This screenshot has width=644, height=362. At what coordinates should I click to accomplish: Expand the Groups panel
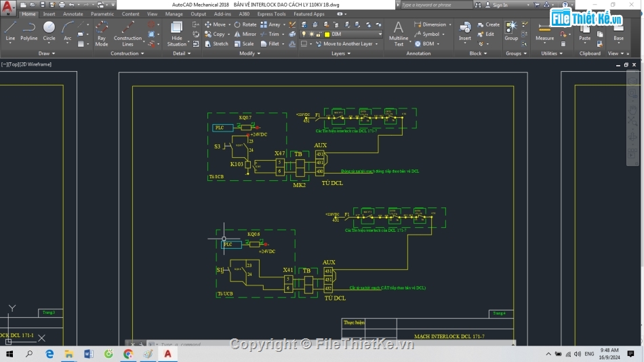pyautogui.click(x=516, y=54)
